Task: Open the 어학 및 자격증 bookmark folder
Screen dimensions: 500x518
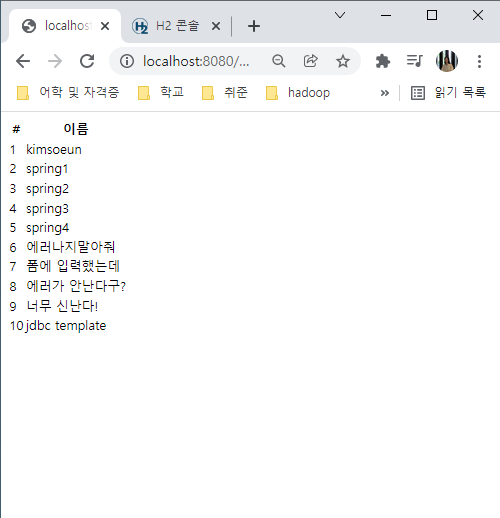Action: tap(68, 92)
